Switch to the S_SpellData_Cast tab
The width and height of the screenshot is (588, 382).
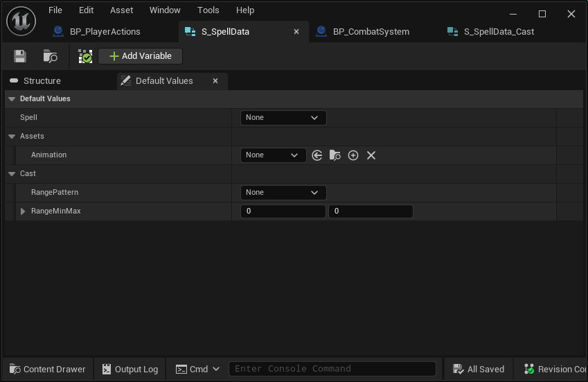[499, 31]
